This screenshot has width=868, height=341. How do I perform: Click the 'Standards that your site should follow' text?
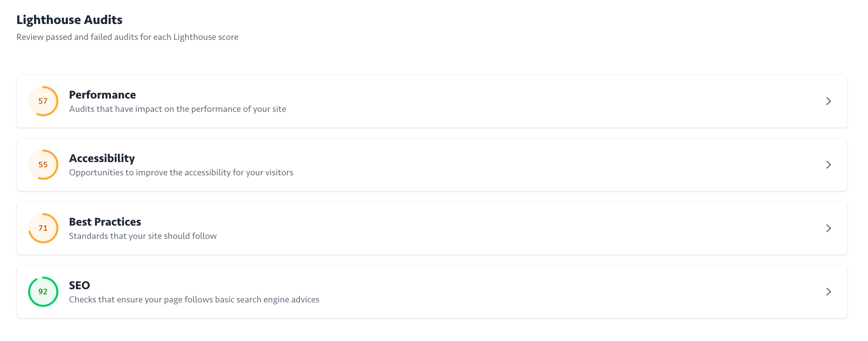tap(143, 236)
